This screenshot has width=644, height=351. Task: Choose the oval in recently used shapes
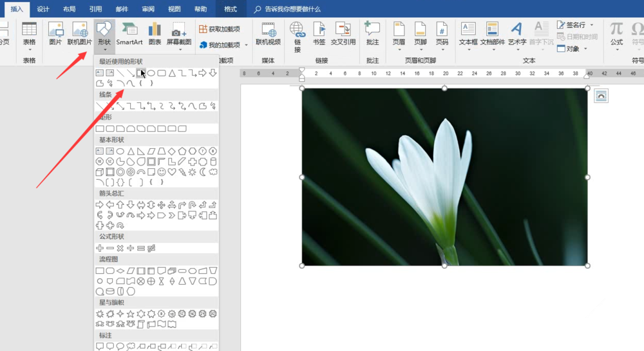pyautogui.click(x=151, y=73)
